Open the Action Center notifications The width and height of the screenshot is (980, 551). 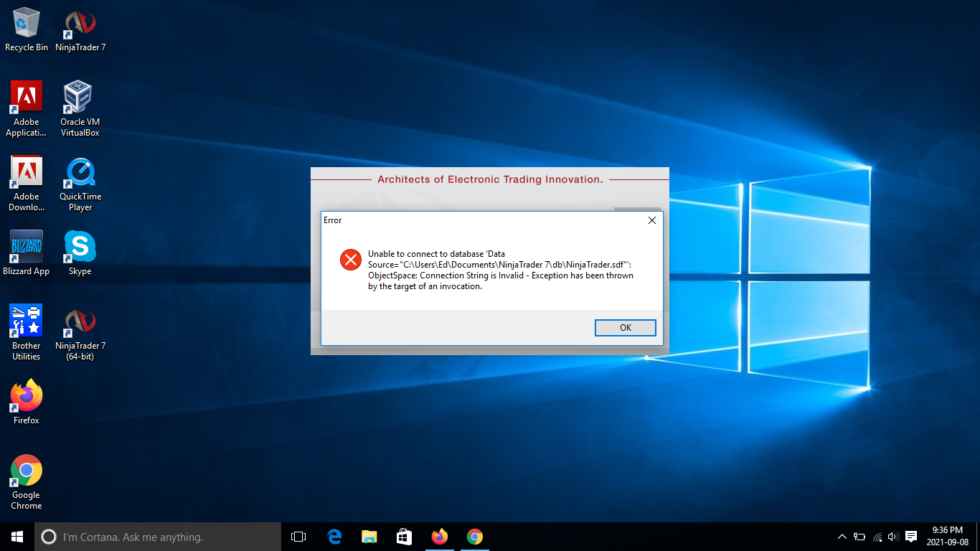[911, 537]
